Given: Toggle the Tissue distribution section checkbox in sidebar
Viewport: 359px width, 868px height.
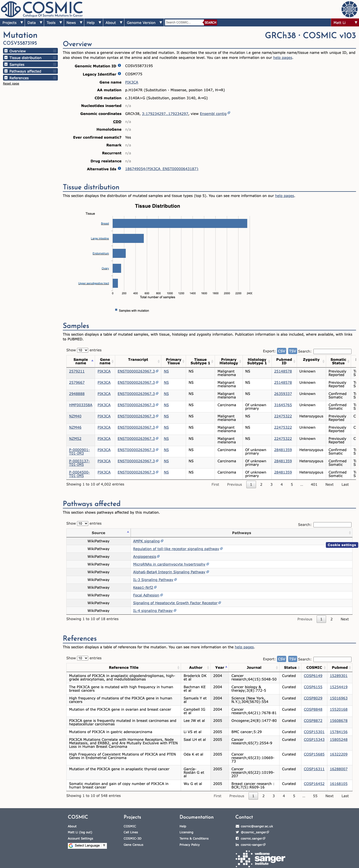Looking at the screenshot, I should coord(6,58).
